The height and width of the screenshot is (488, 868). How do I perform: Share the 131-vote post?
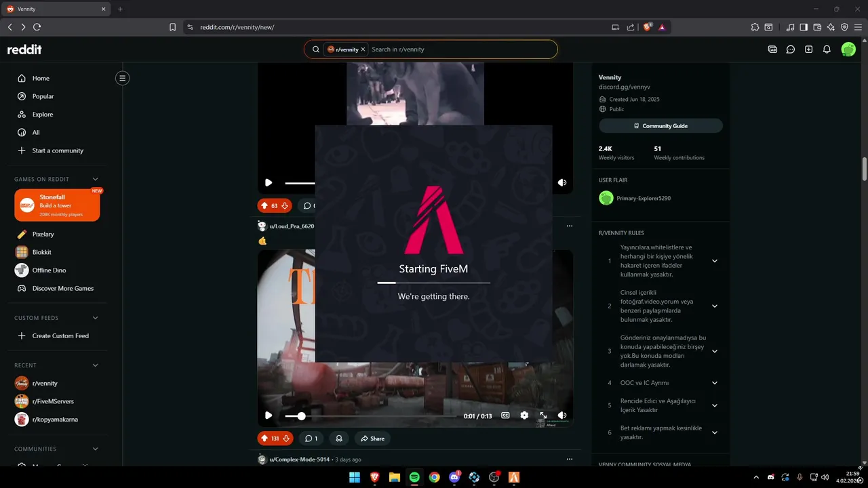coord(372,439)
